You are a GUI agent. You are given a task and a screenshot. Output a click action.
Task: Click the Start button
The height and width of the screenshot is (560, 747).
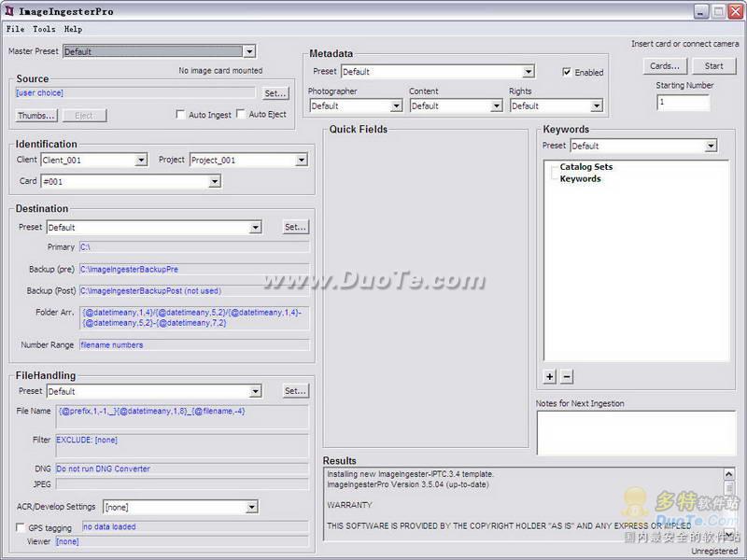click(714, 66)
